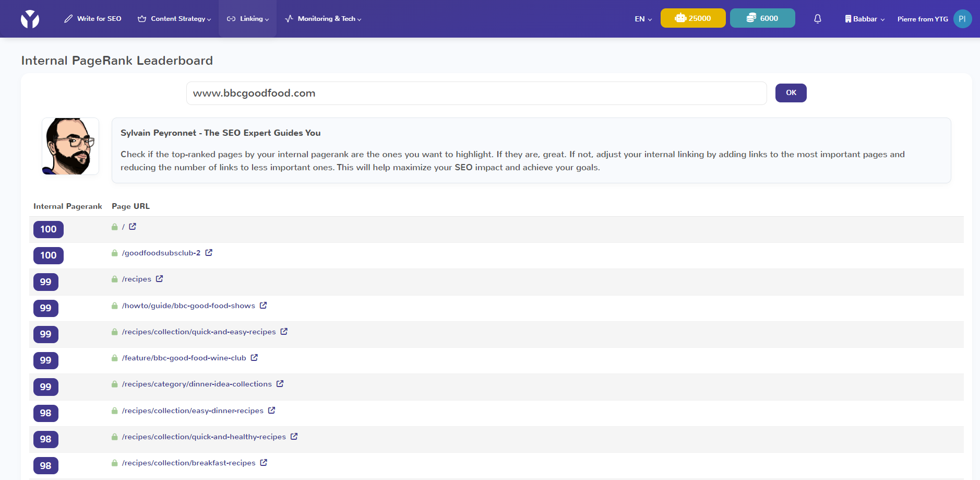Image resolution: width=980 pixels, height=480 pixels.
Task: Click the PI user avatar
Action: [x=962, y=19]
